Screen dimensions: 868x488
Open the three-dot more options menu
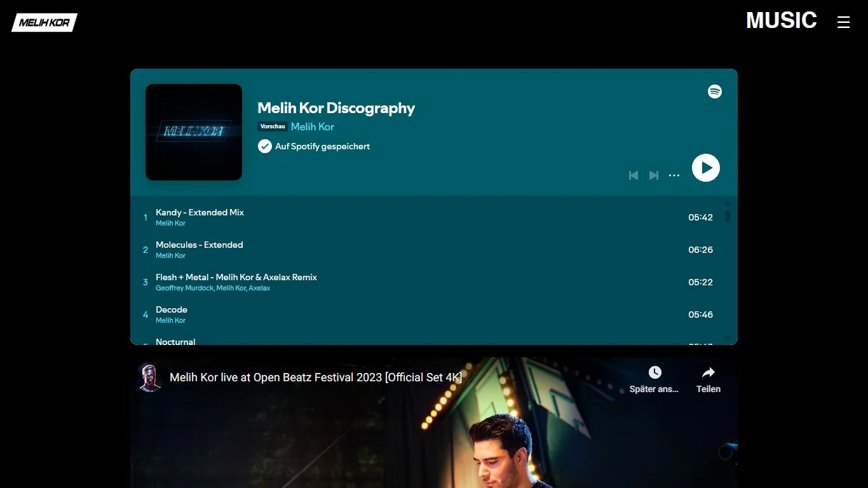(674, 175)
